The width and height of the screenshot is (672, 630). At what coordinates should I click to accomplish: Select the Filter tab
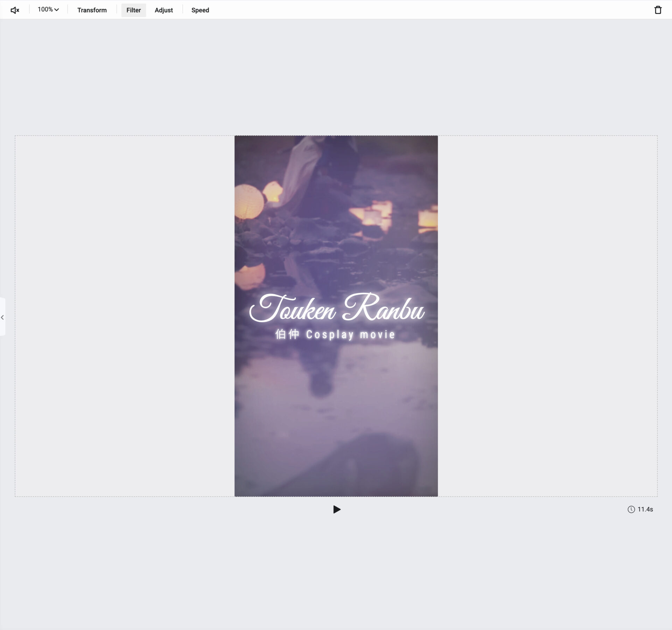(x=133, y=10)
